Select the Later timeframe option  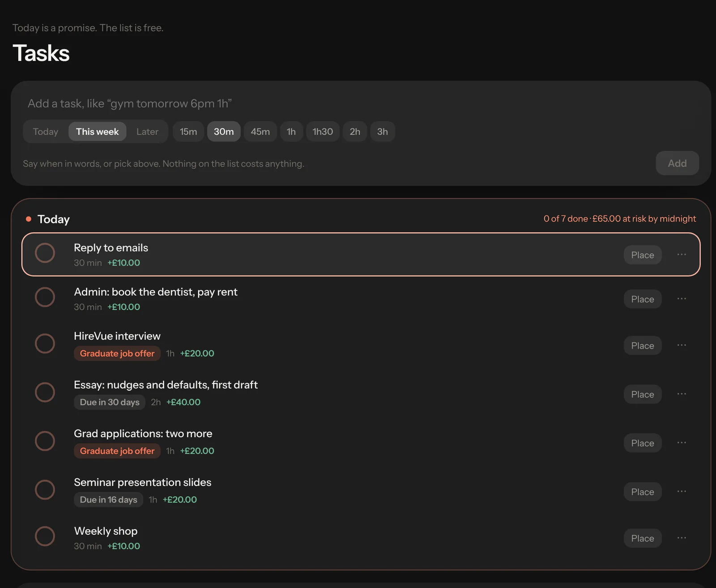[147, 132]
